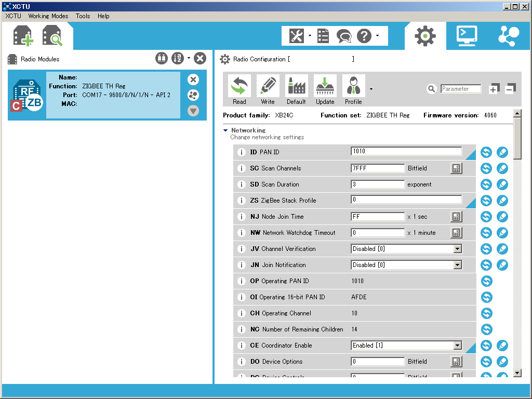Open the Tools icon dropdown arrow
This screenshot has width=532, height=399.
(310, 36)
